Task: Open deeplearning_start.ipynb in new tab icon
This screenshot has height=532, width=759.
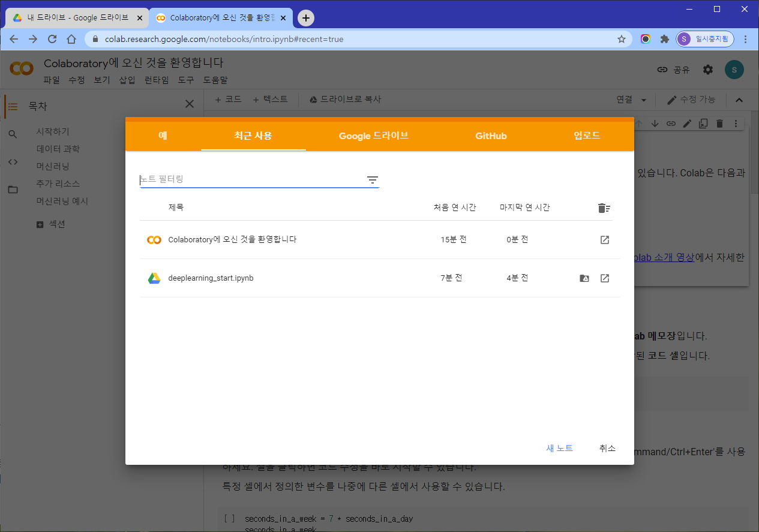Action: pos(605,278)
